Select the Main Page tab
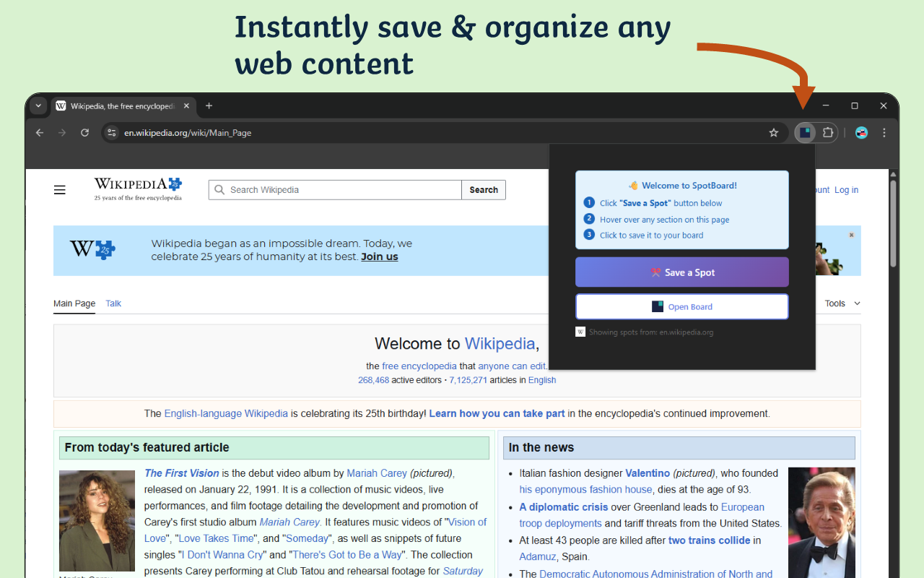 click(74, 303)
